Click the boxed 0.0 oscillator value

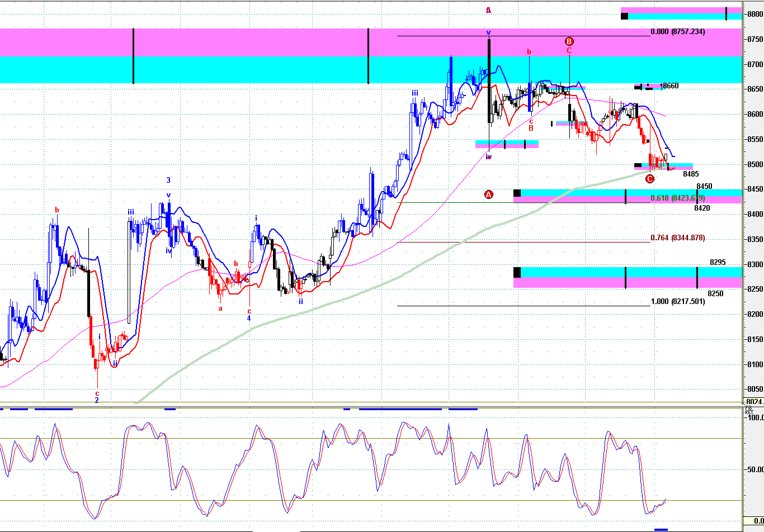pyautogui.click(x=753, y=521)
